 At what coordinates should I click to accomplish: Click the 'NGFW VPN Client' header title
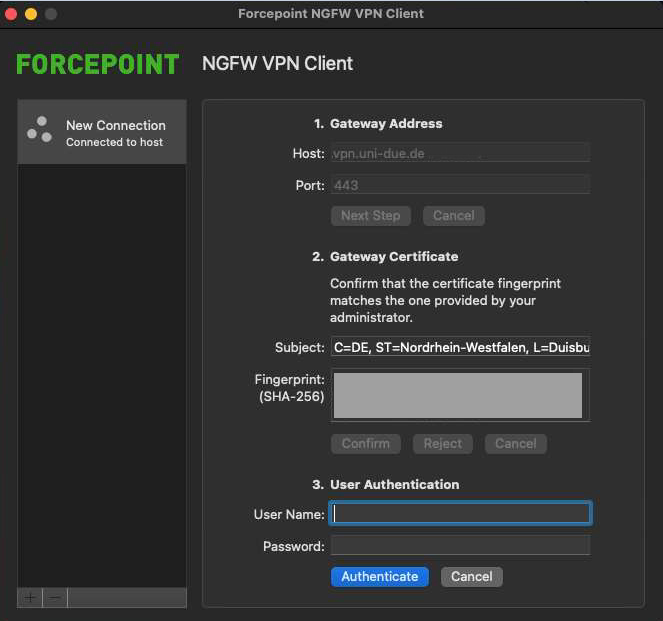click(277, 64)
